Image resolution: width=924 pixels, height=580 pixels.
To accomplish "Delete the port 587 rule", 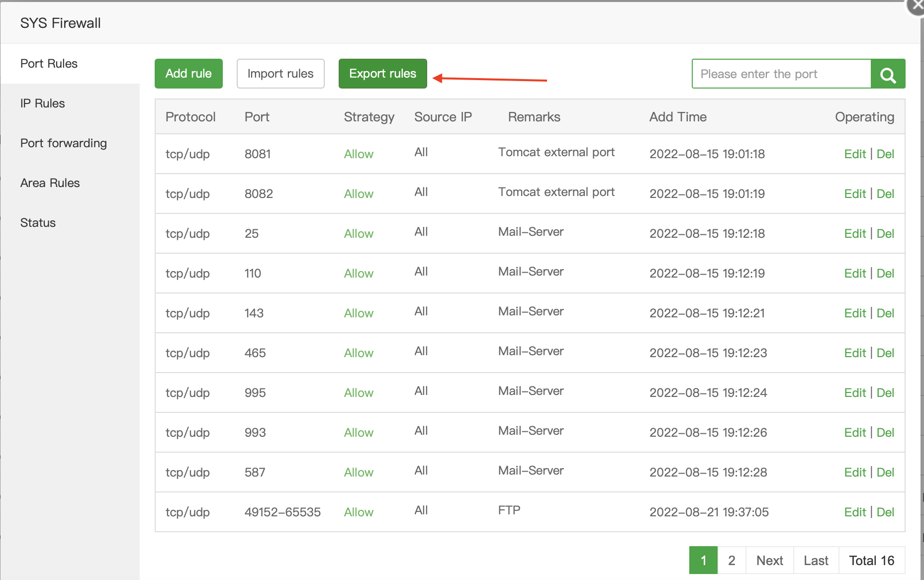I will click(x=885, y=473).
